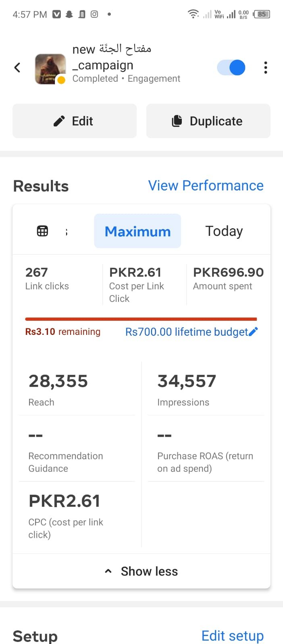The height and width of the screenshot is (644, 283).
Task: Tap the red budget progress bar
Action: click(x=141, y=319)
